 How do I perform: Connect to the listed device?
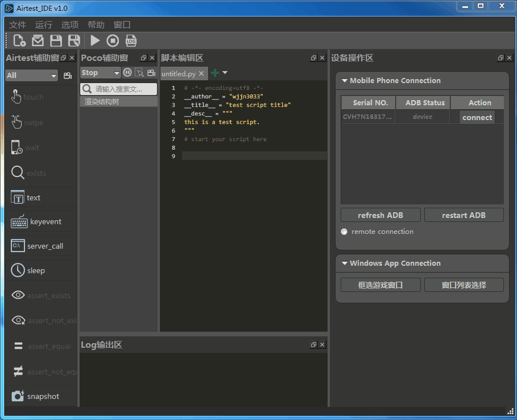pos(477,117)
